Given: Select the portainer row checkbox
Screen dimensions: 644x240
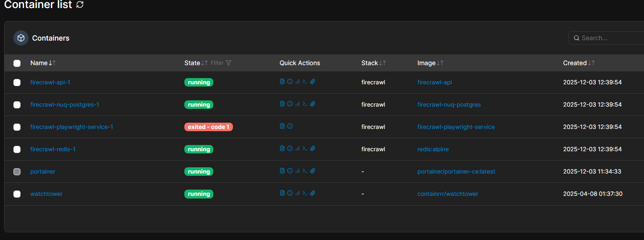Looking at the screenshot, I should [x=17, y=172].
